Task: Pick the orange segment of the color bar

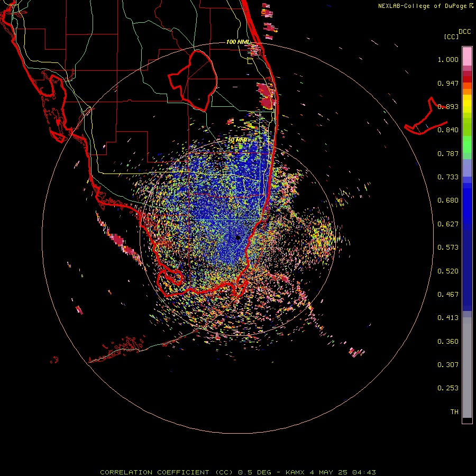Action: pos(467,91)
